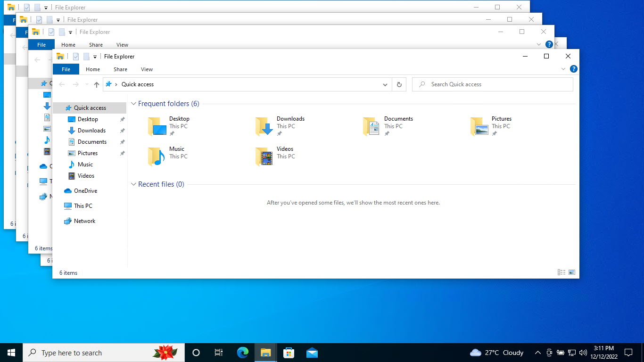Viewport: 644px width, 362px height.
Task: Switch to Details view using the status bar icon
Action: click(x=561, y=272)
